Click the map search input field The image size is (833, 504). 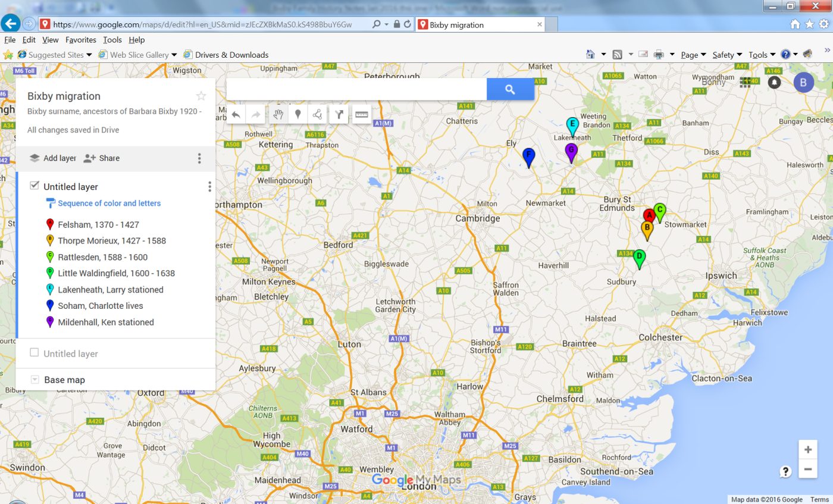[356, 89]
